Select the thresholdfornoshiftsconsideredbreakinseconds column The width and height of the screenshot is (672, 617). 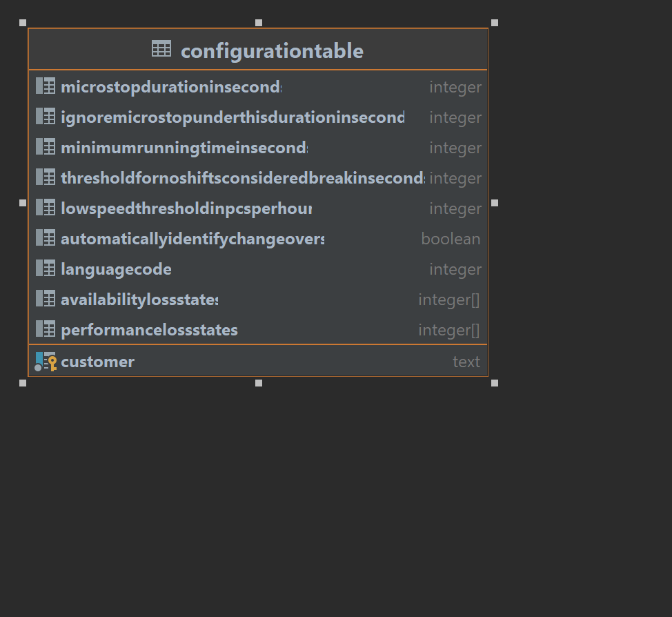pos(242,177)
